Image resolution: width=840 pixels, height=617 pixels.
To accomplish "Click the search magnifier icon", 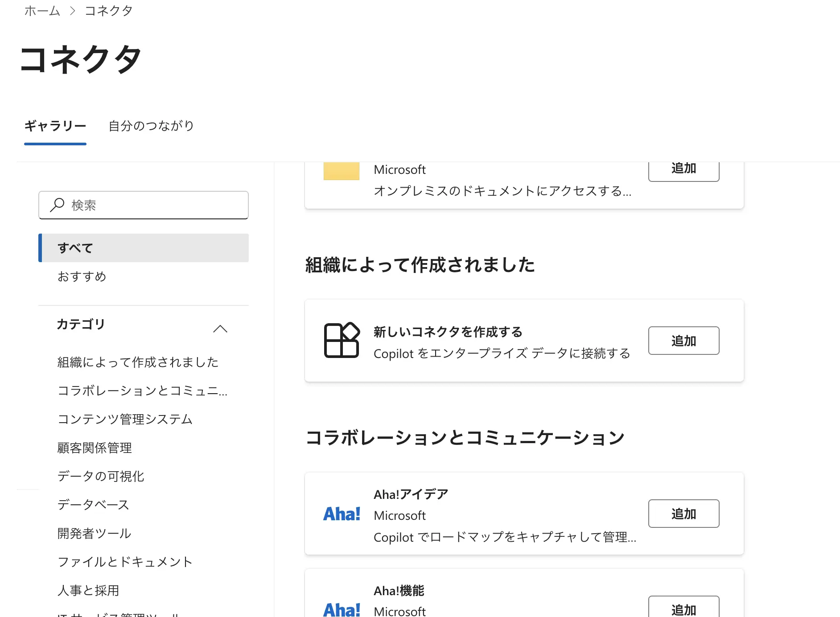I will click(x=57, y=205).
